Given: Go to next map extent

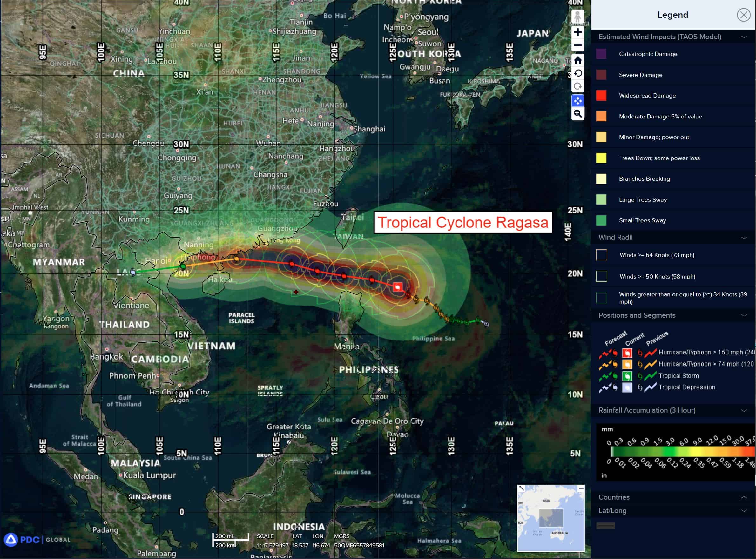Looking at the screenshot, I should click(x=578, y=86).
